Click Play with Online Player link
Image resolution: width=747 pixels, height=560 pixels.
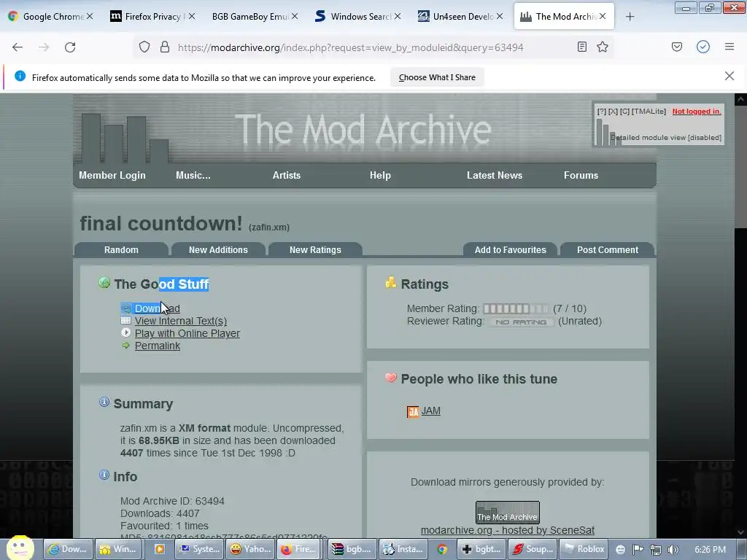pos(187,333)
